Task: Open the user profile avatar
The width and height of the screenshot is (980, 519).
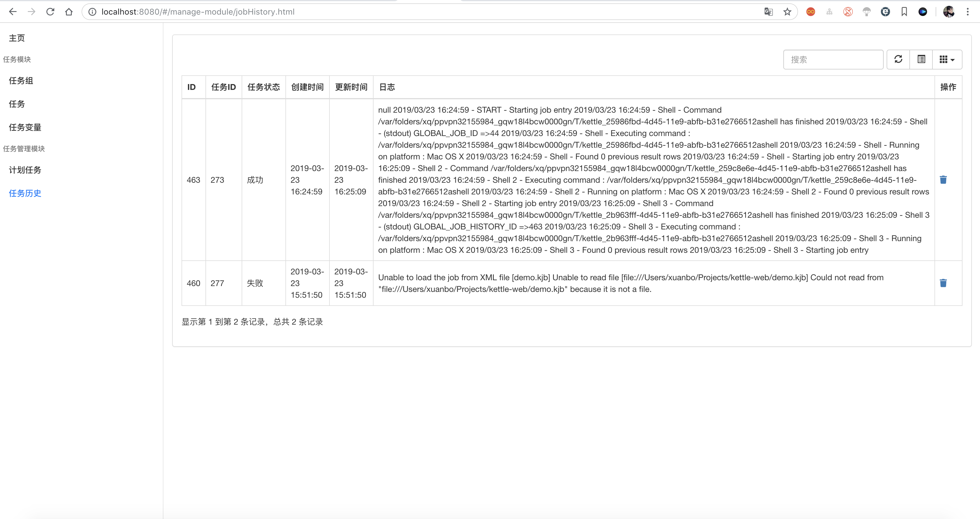Action: (948, 12)
